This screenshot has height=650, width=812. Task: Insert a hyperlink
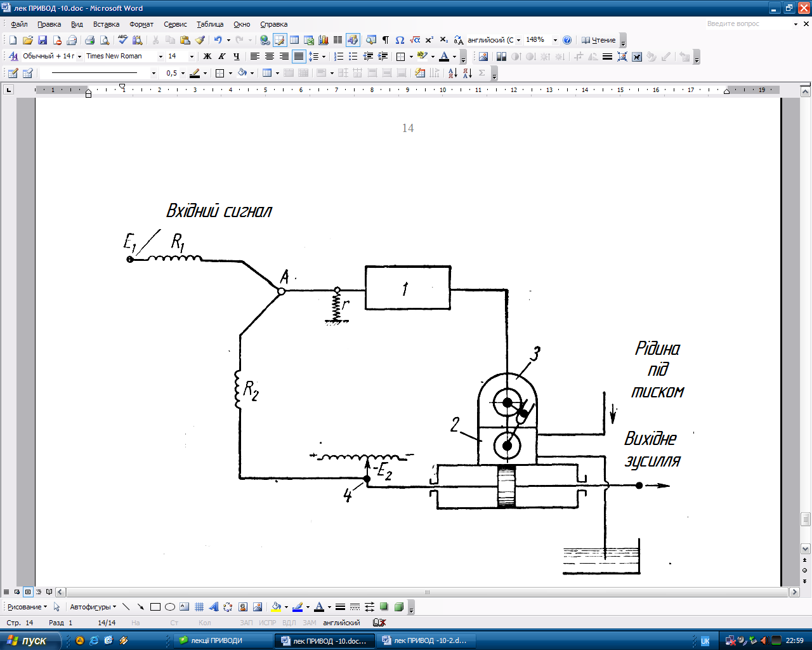265,40
